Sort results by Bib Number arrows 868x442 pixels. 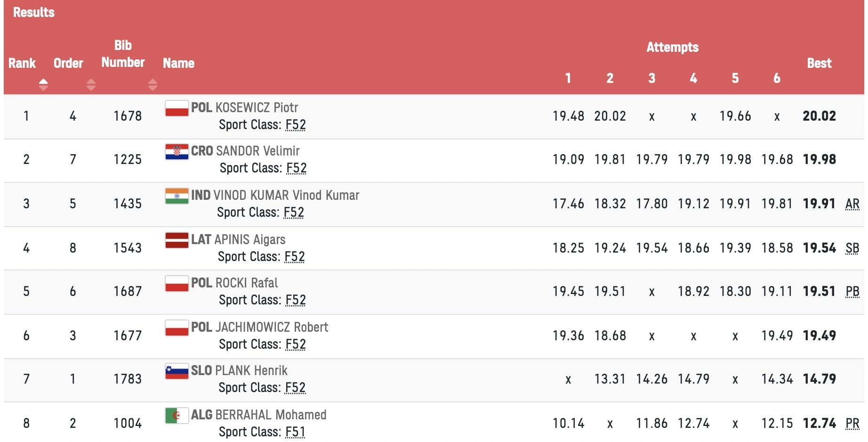(x=152, y=85)
